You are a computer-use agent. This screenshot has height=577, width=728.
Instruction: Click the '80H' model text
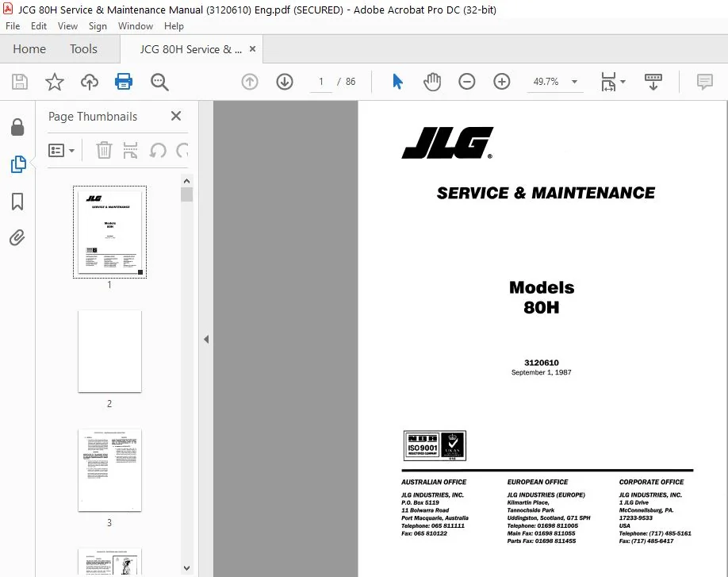542,307
